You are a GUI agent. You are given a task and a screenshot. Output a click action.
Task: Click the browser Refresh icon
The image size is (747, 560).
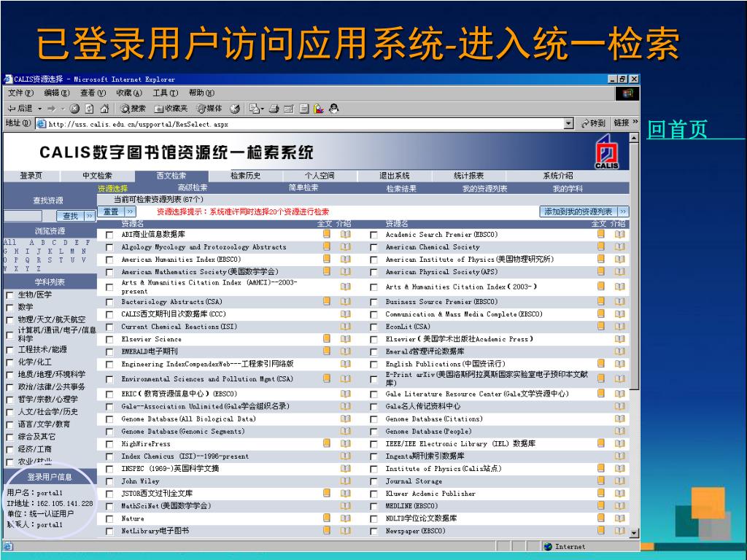click(x=89, y=109)
